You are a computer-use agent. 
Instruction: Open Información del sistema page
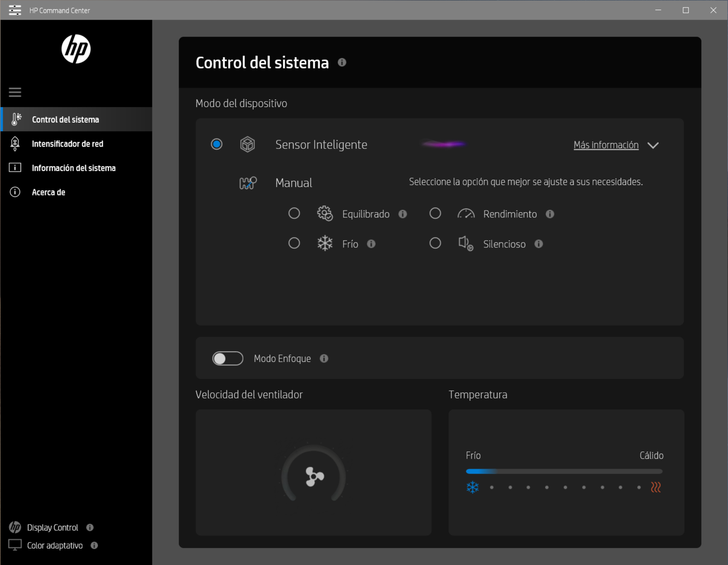74,168
